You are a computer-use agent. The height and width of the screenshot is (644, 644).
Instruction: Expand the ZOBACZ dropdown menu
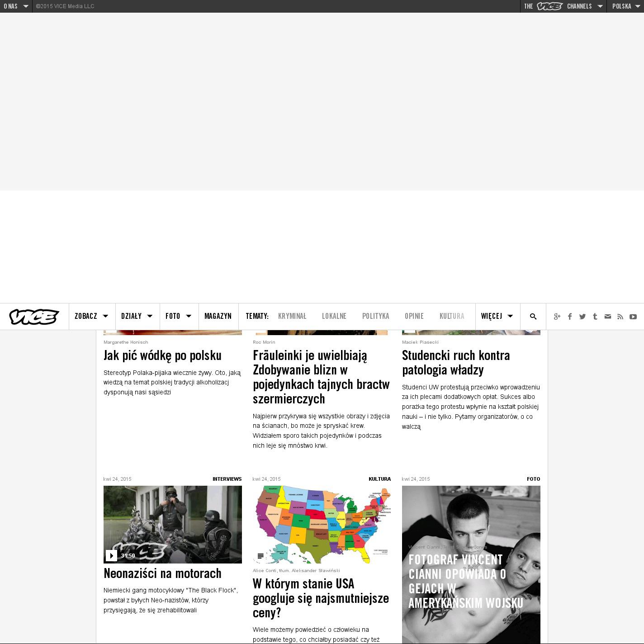pos(91,317)
